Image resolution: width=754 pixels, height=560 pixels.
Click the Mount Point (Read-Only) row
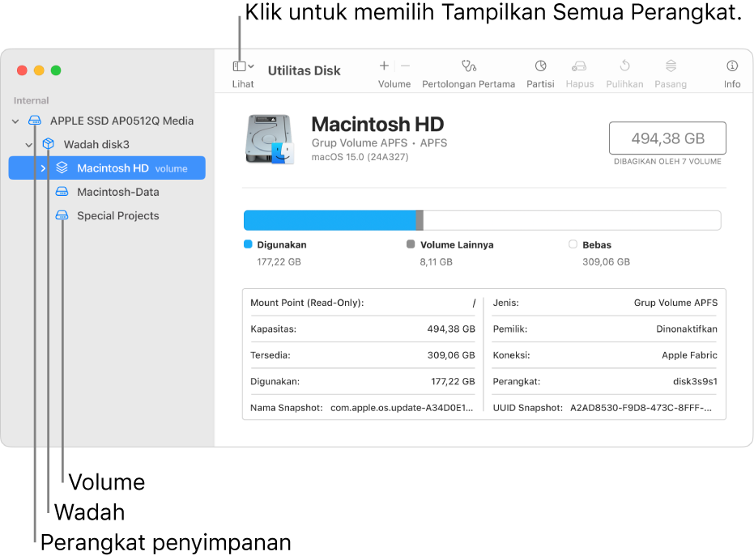[363, 303]
